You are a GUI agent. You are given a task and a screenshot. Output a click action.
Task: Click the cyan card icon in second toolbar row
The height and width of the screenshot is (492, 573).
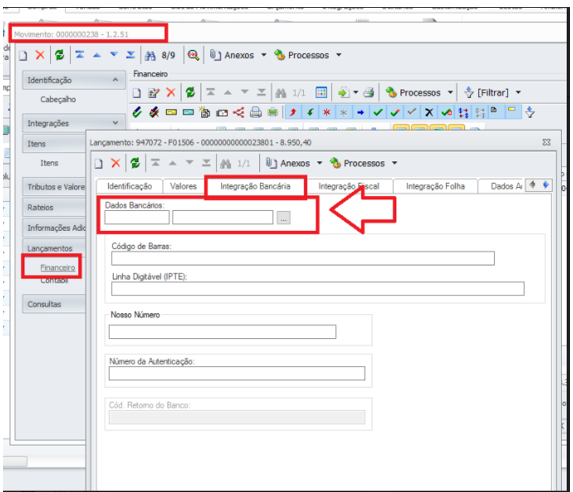(188, 112)
